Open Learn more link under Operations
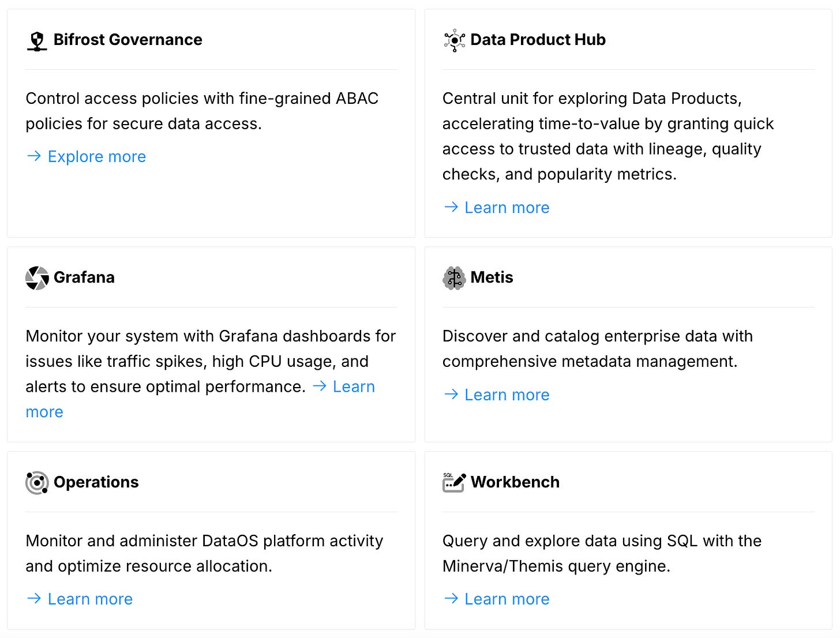 pos(79,599)
